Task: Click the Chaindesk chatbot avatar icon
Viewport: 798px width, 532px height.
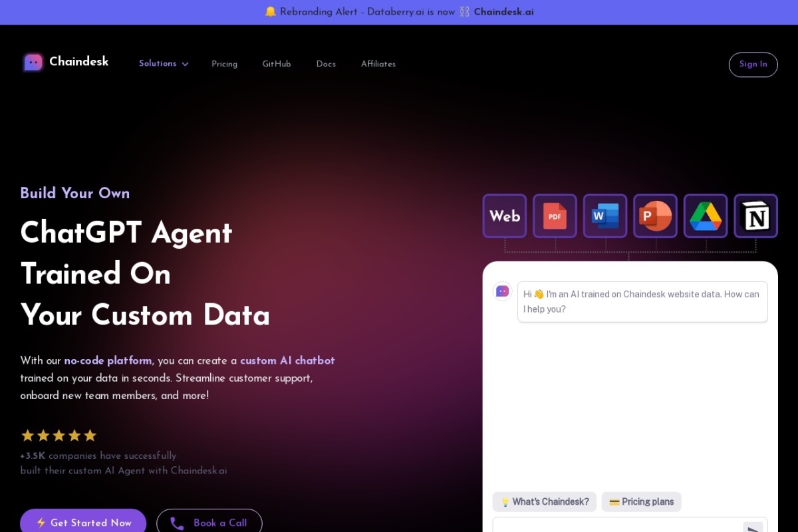Action: (503, 291)
